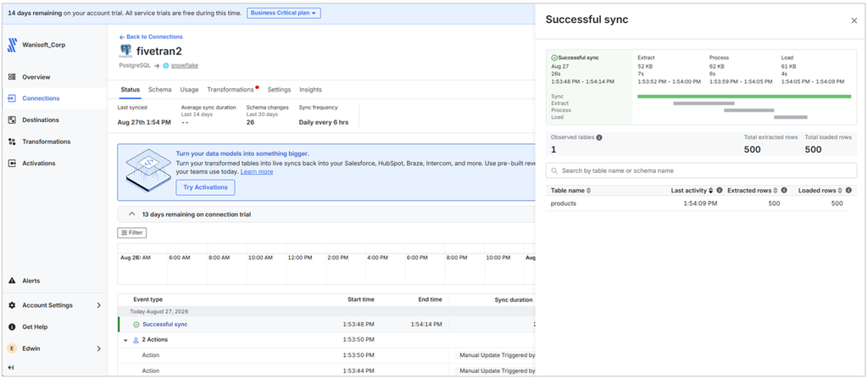Screen dimensions: 868x379
Task: Click the Schema changes value 26
Action: [250, 122]
